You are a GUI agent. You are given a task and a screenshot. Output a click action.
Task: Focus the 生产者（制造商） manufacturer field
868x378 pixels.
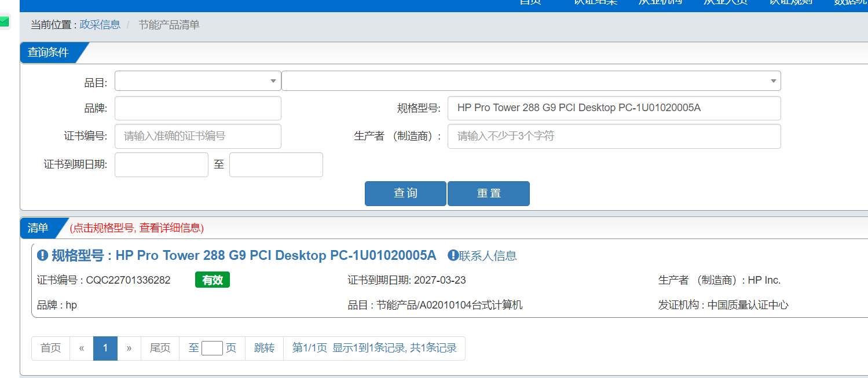coord(614,136)
